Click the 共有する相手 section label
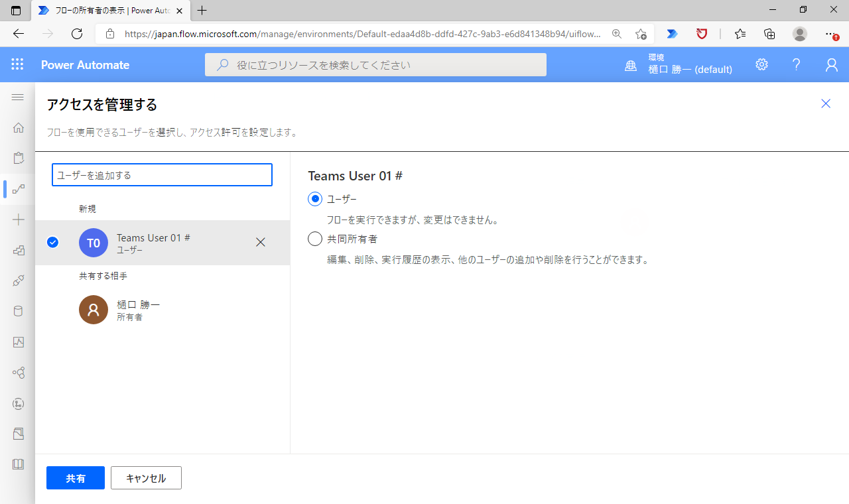 103,276
